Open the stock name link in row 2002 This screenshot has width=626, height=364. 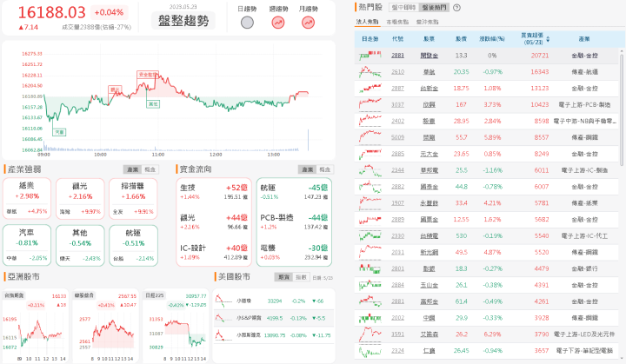pyautogui.click(x=430, y=318)
